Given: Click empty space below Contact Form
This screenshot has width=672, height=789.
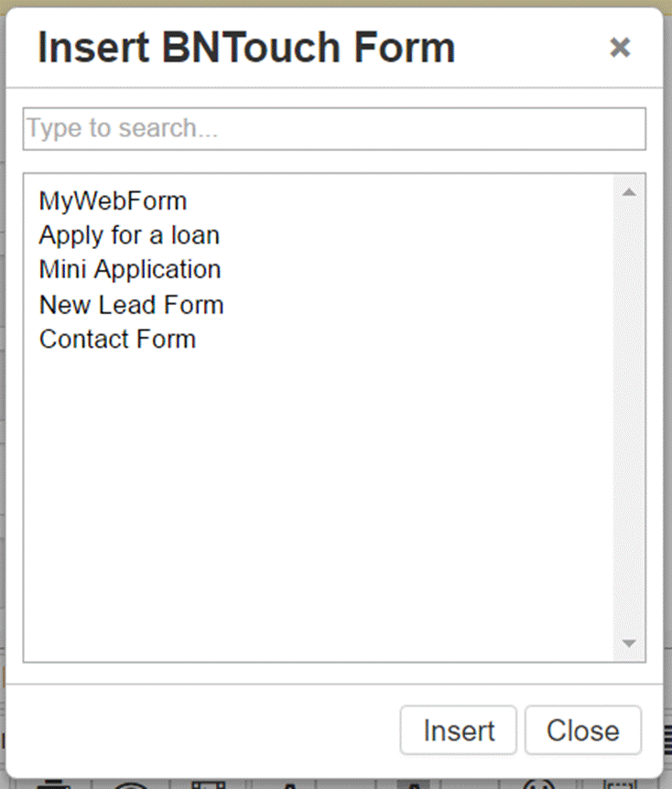Looking at the screenshot, I should tap(318, 503).
